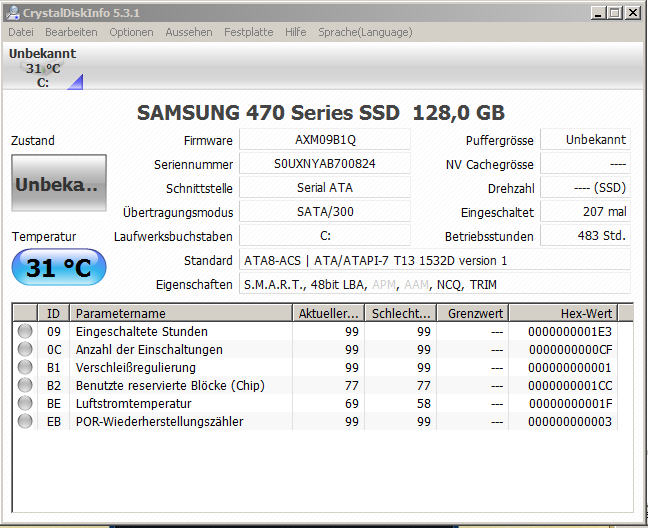
Task: Click status circle for Benutzte reservierte Blöcke
Action: (x=25, y=385)
